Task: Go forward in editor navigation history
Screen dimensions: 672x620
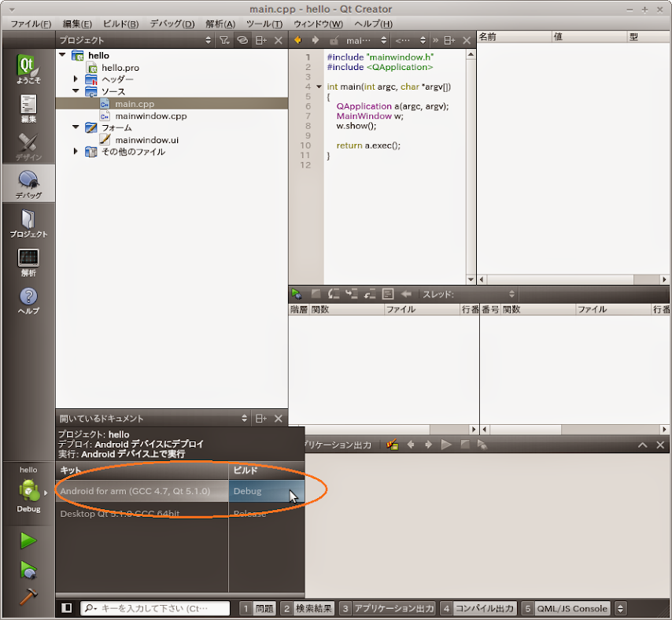Action: tap(316, 40)
